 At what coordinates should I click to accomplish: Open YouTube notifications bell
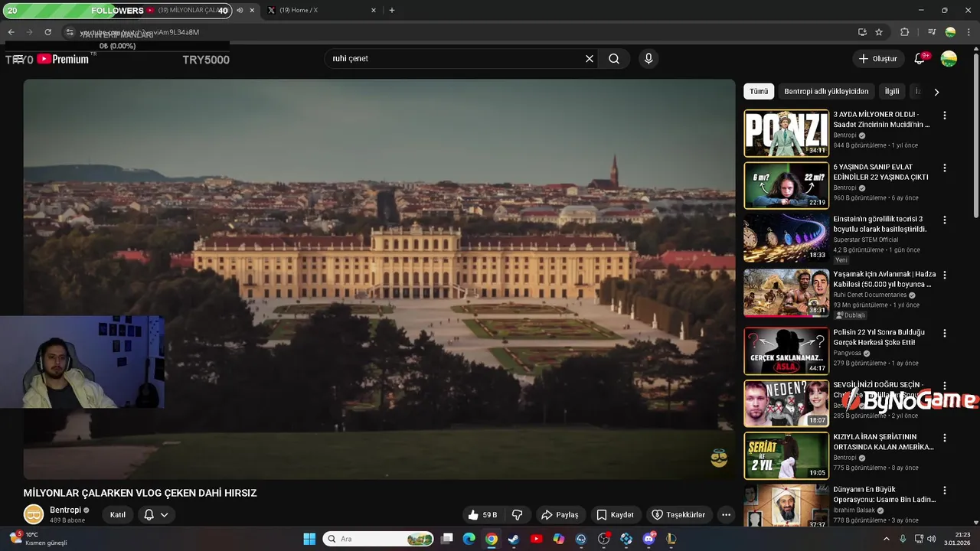920,59
